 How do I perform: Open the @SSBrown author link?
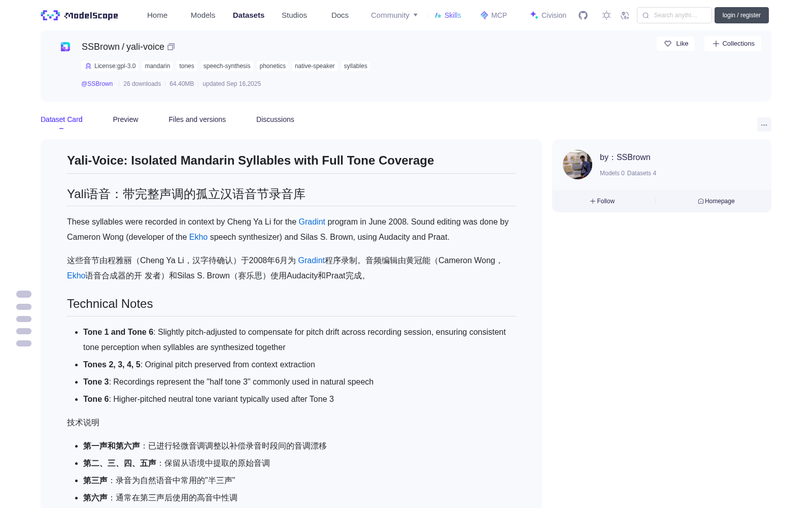pos(97,84)
